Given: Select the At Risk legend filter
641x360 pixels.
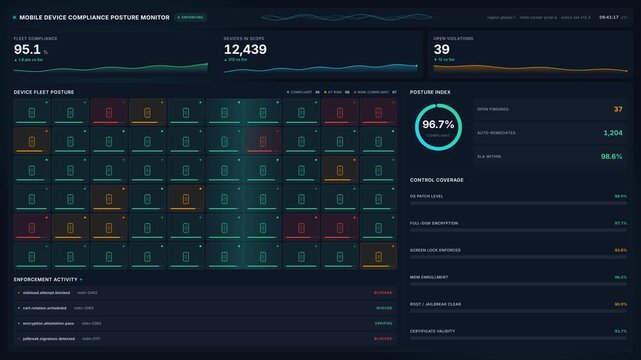Looking at the screenshot, I should [x=337, y=92].
